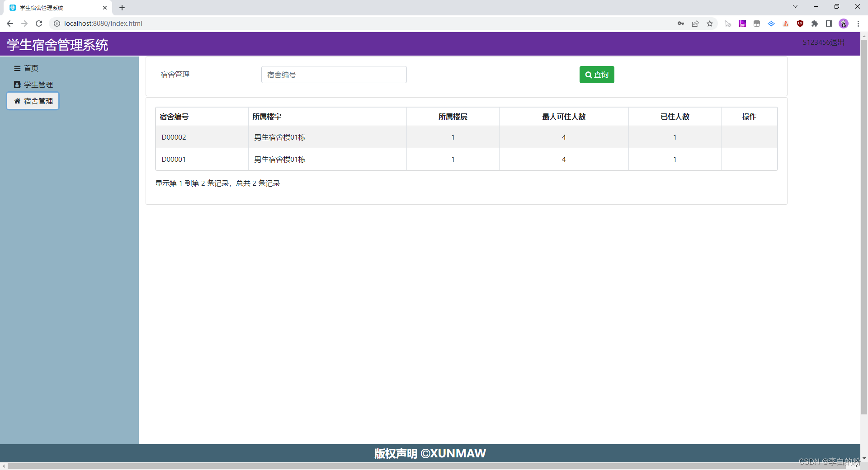Click the purple RP extension icon
The height and width of the screenshot is (470, 868).
(742, 23)
